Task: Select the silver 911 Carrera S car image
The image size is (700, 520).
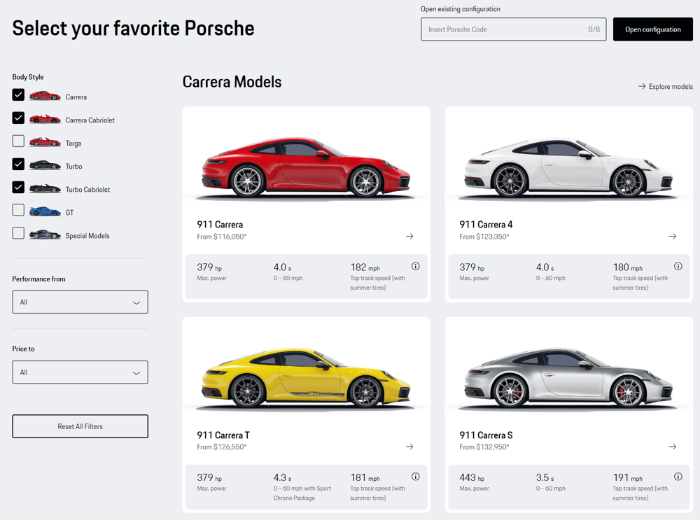Action: point(569,378)
